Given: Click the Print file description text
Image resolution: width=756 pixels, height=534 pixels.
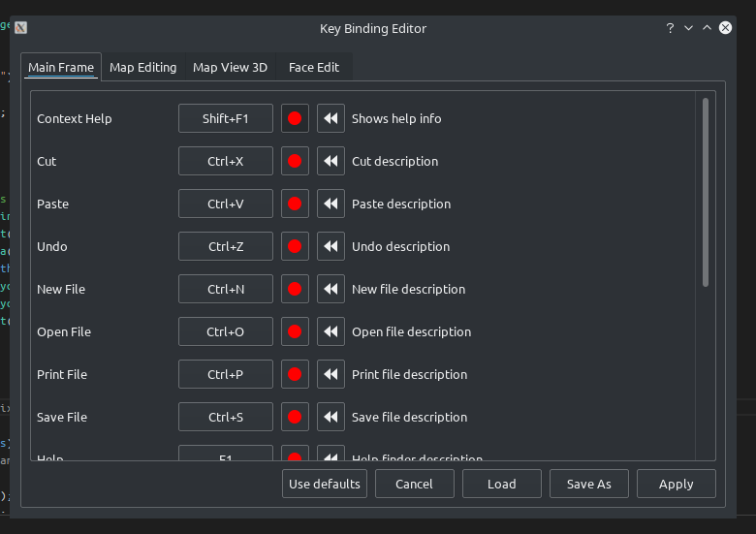Looking at the screenshot, I should click(409, 374).
